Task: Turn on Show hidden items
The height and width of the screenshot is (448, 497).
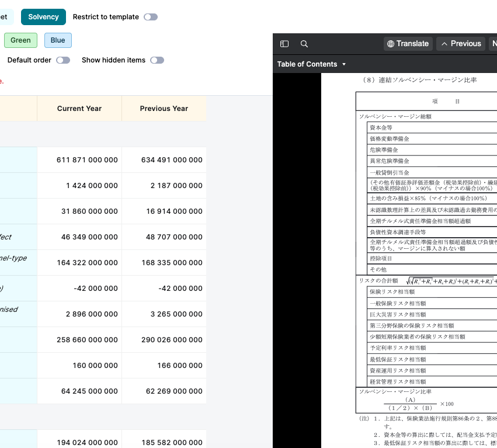Action: 157,60
